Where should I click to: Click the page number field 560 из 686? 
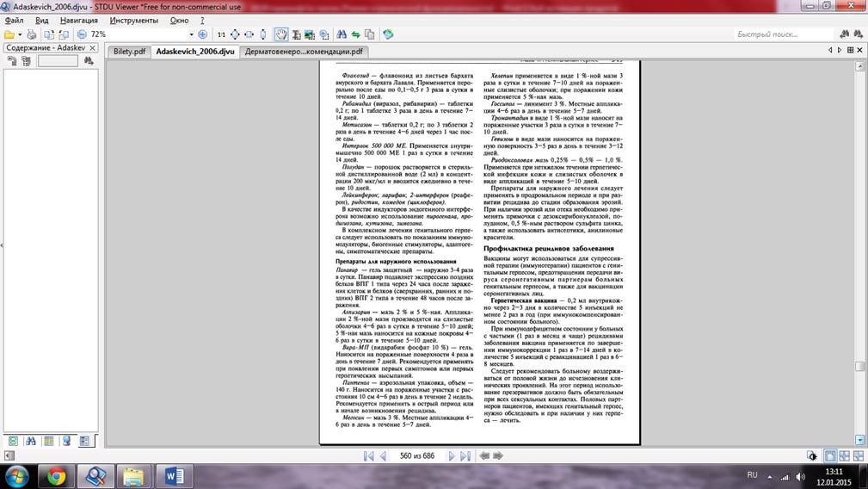pyautogui.click(x=417, y=455)
